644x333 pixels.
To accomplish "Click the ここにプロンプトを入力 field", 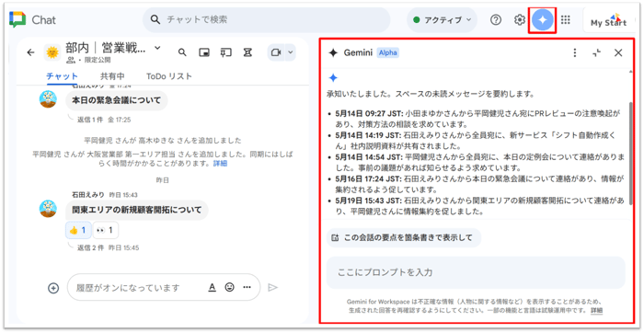I will coord(476,272).
